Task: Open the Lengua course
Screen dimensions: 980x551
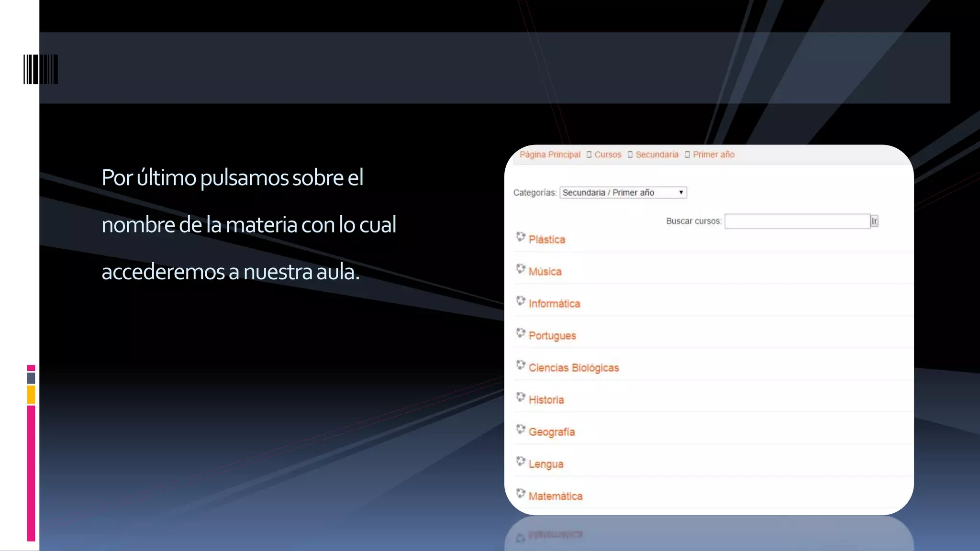Action: (546, 464)
